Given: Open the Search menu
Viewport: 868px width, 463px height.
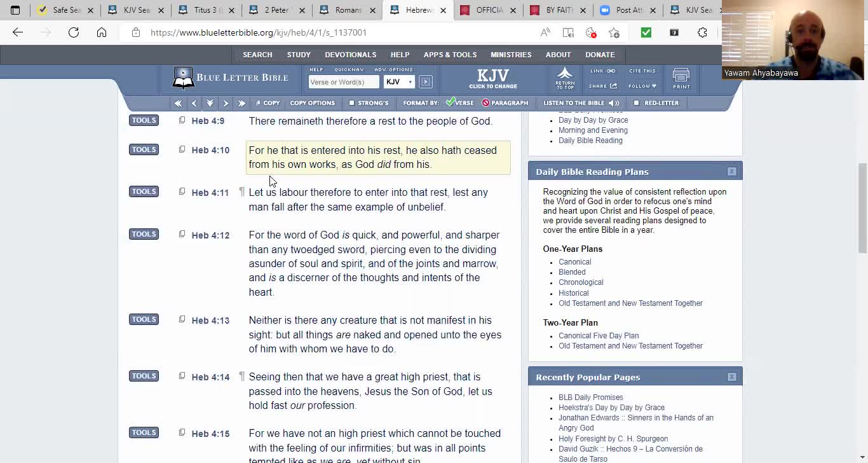Looking at the screenshot, I should 257,55.
